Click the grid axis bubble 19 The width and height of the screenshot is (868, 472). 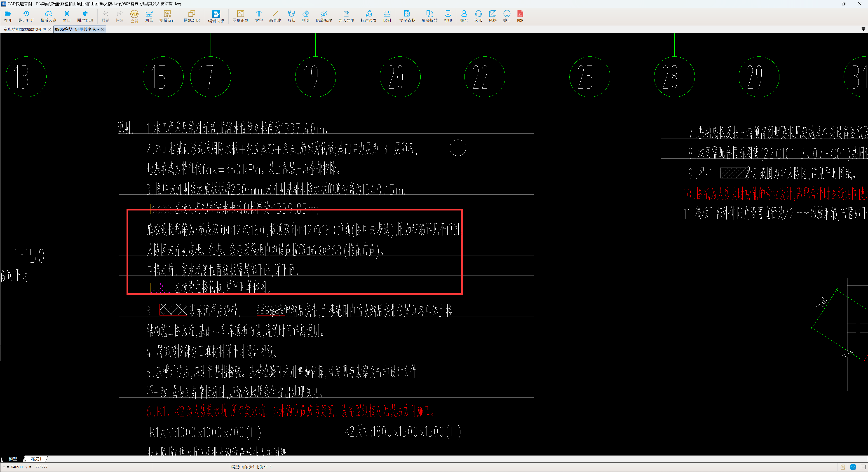pos(315,77)
